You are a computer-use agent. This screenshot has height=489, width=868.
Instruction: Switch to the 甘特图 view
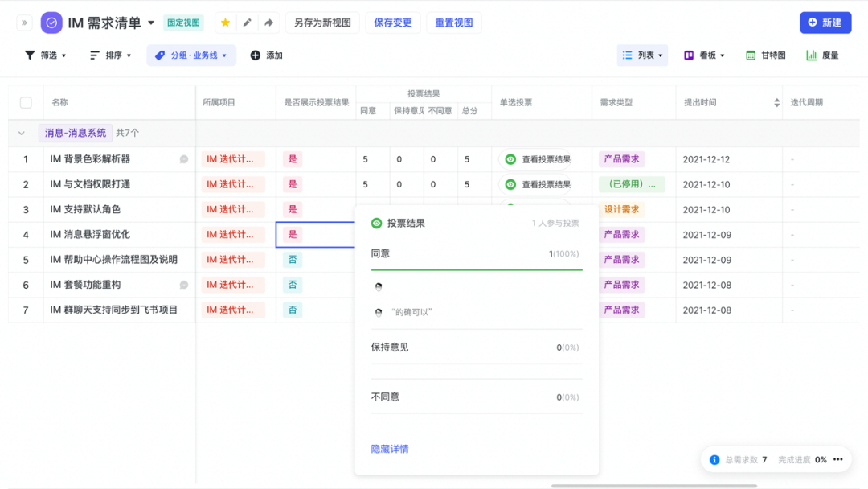[765, 55]
